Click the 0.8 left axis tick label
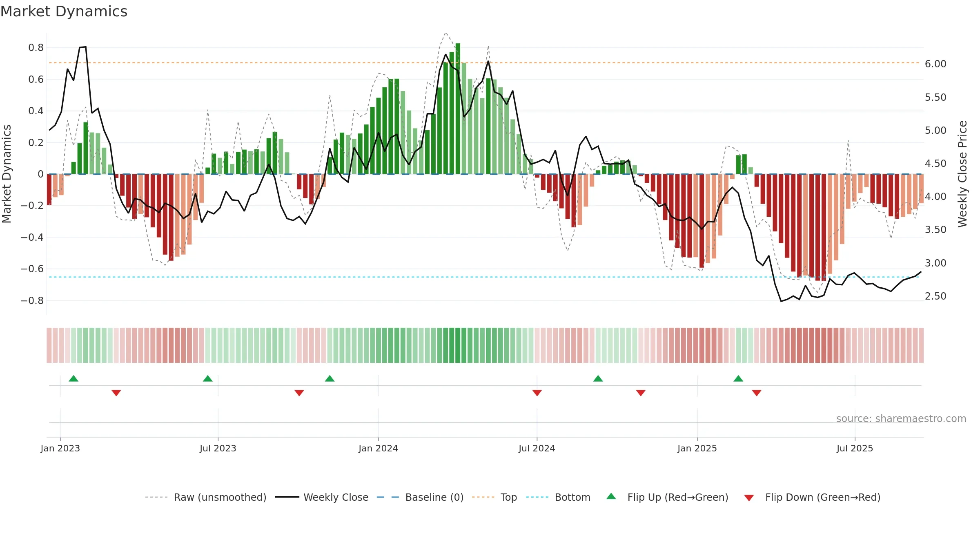Viewport: 980px width, 551px height. (36, 48)
